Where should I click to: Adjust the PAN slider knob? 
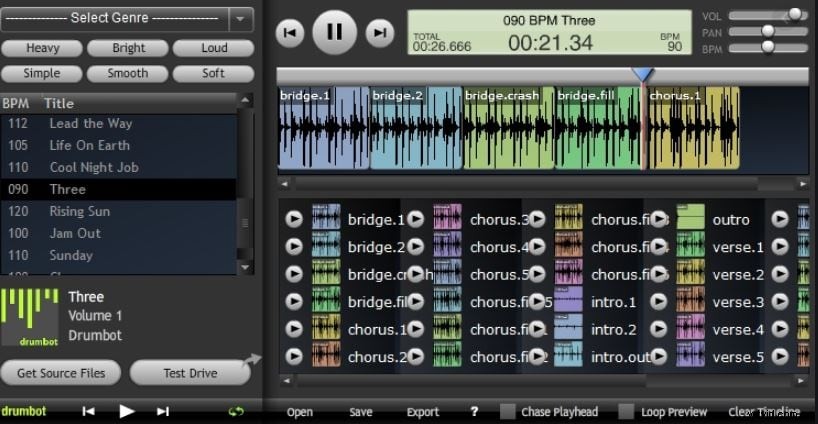pyautogui.click(x=768, y=31)
